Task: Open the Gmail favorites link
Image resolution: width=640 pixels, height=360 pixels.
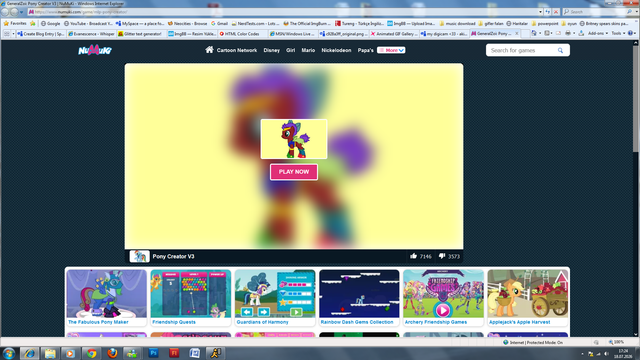Action: pyautogui.click(x=219, y=23)
